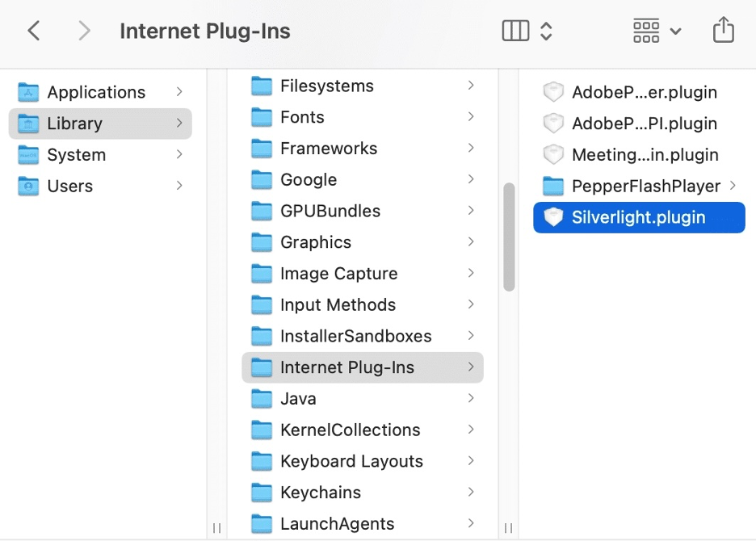Expand Applications with its chevron
The height and width of the screenshot is (541, 756).
[x=179, y=91]
